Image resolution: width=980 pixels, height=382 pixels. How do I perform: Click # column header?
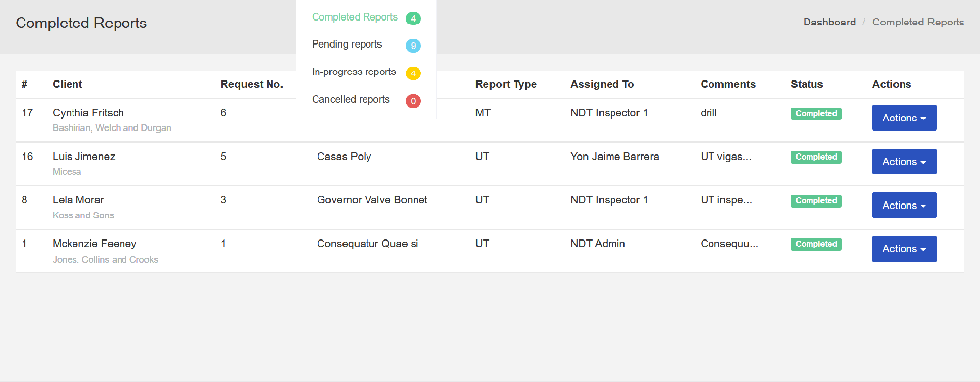pos(24,85)
